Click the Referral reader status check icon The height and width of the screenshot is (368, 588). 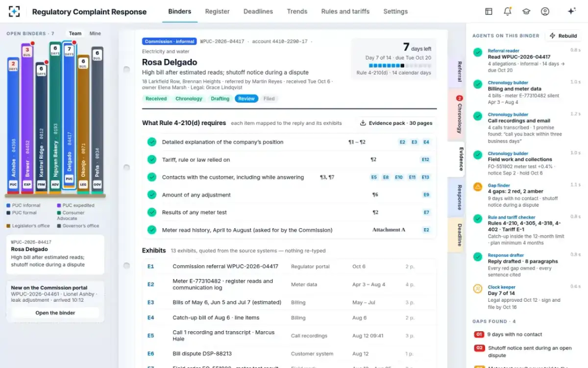478,52
